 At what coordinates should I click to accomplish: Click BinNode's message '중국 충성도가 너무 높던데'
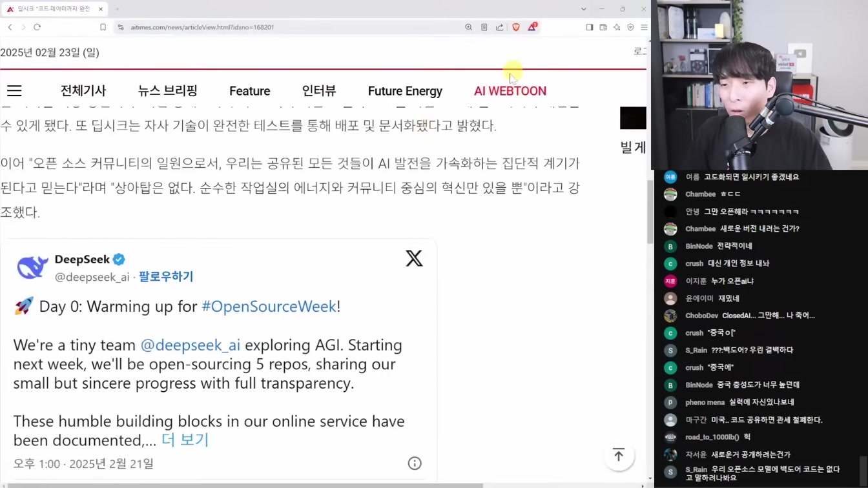[x=758, y=385]
